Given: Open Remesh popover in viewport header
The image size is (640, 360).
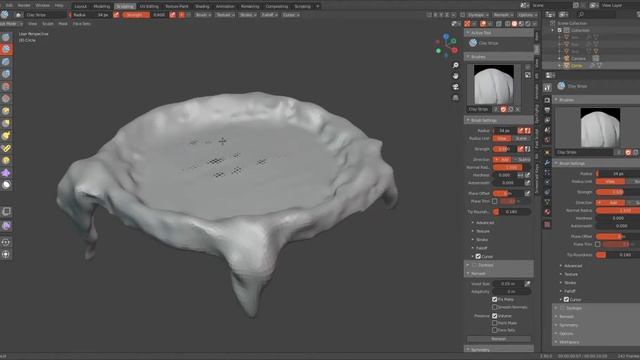Looking at the screenshot, I should click(503, 15).
